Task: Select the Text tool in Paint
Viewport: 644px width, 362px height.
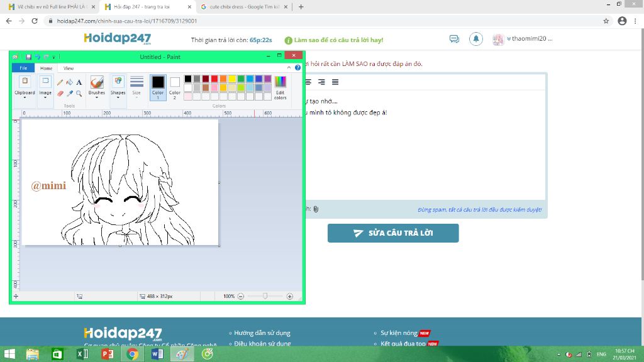Action: coord(79,82)
